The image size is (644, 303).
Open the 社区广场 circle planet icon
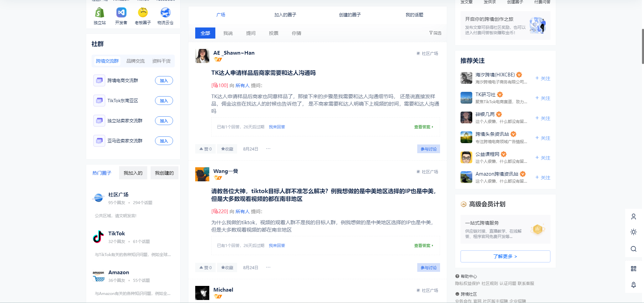coord(98,198)
